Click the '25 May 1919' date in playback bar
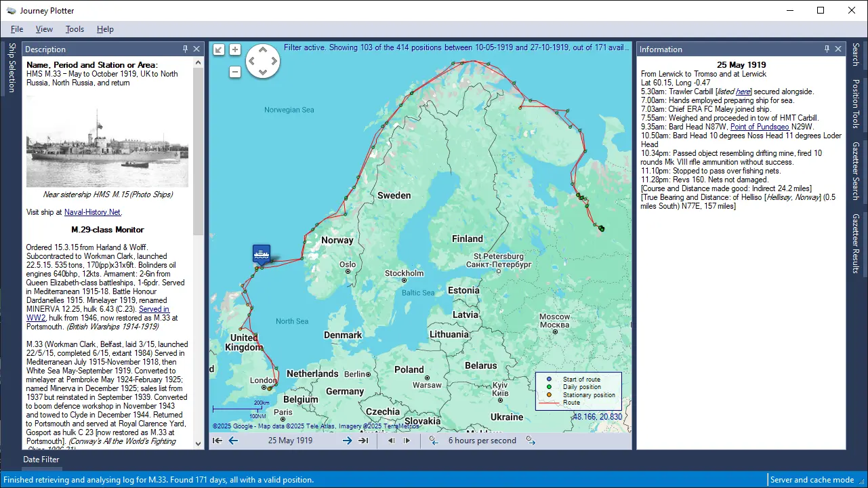 pyautogui.click(x=290, y=441)
